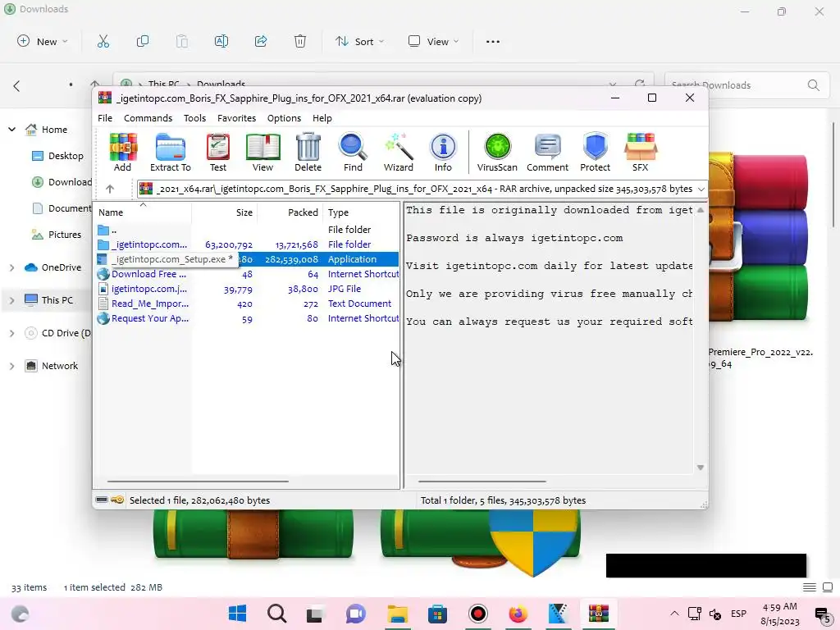Click the Delete trash can in WinRAR
This screenshot has height=630, width=840.
[x=308, y=152]
